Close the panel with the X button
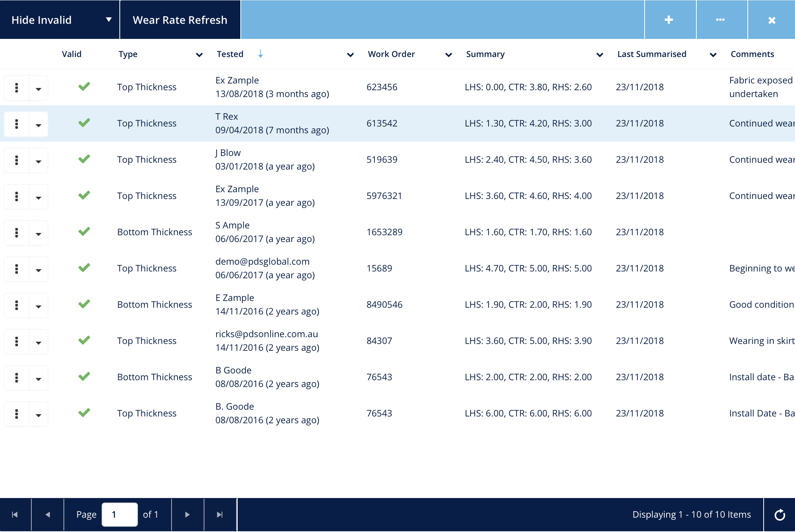Viewport: 795px width, 532px height. tap(772, 20)
